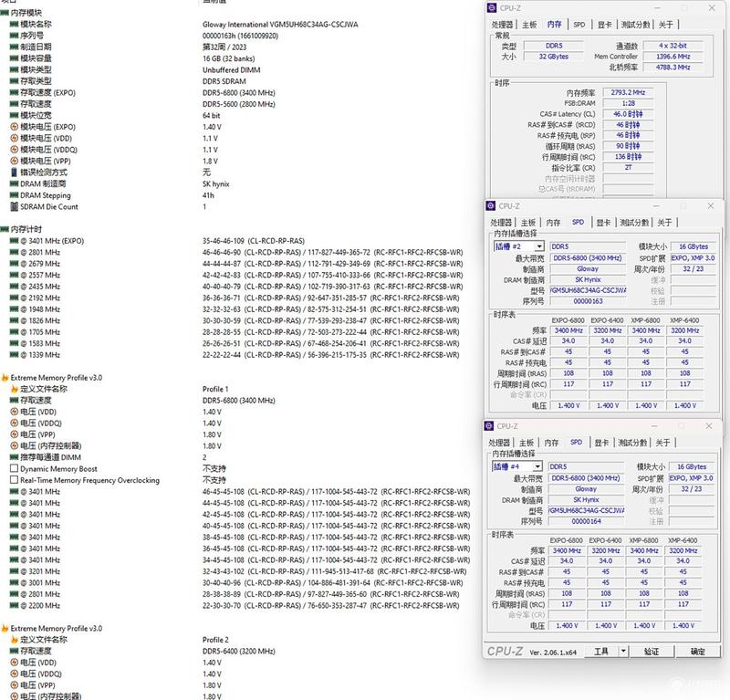Open the 插槽 #4 slot dropdown

pos(537,466)
